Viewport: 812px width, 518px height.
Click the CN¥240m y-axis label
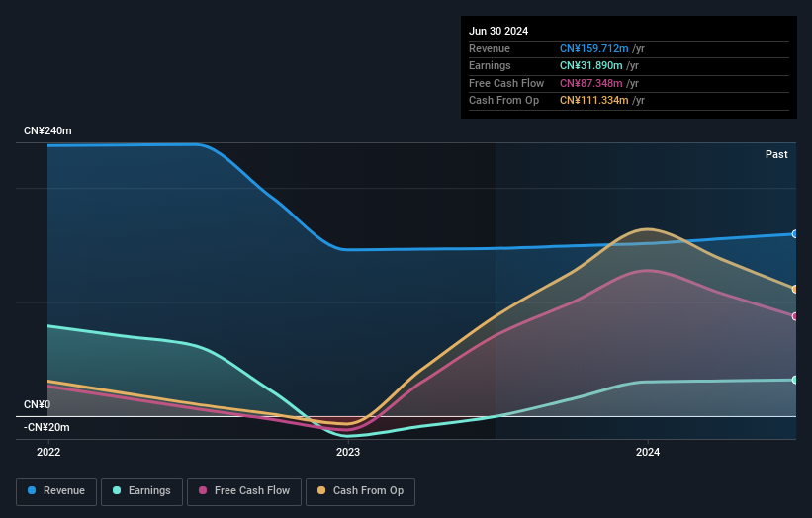coord(47,130)
